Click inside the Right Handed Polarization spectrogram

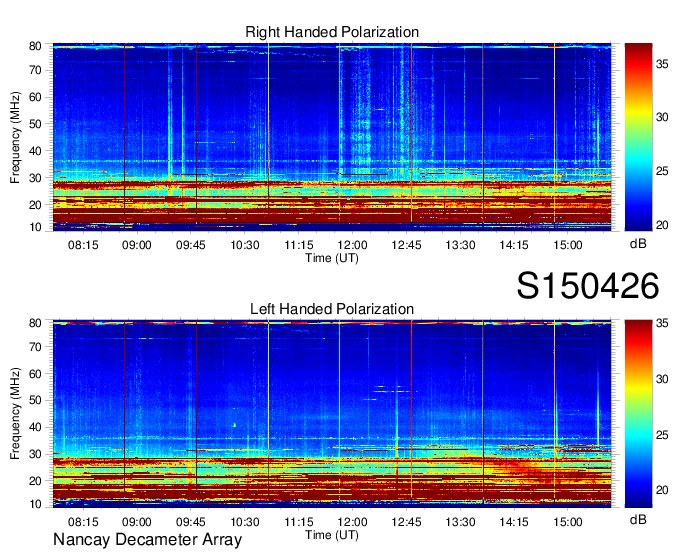pyautogui.click(x=332, y=137)
